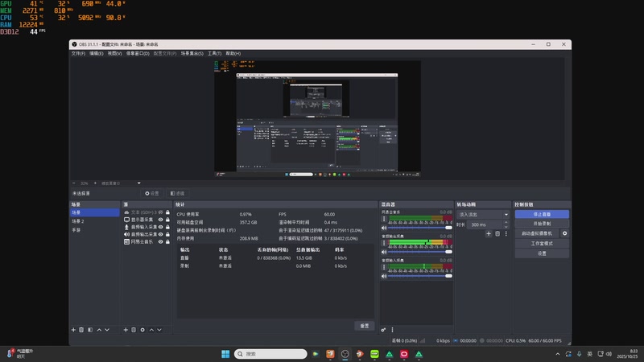
Task: Remove selected source with trash icon
Action: (134, 330)
